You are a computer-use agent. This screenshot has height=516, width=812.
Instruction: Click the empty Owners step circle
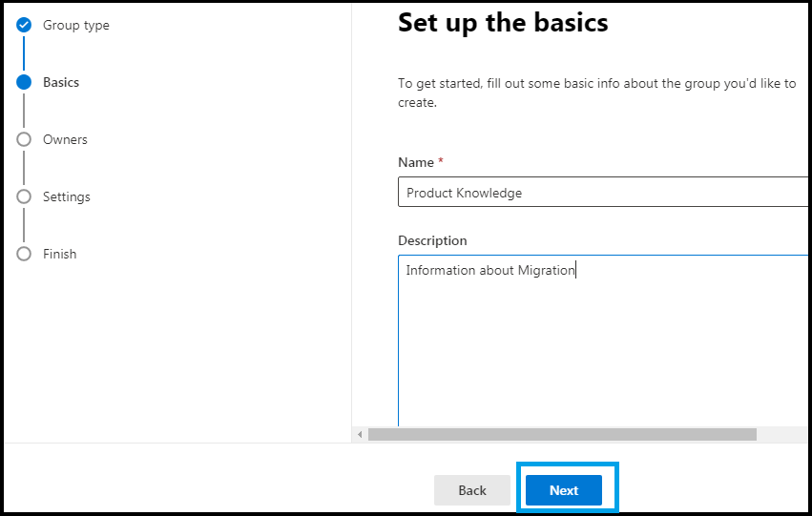(24, 139)
